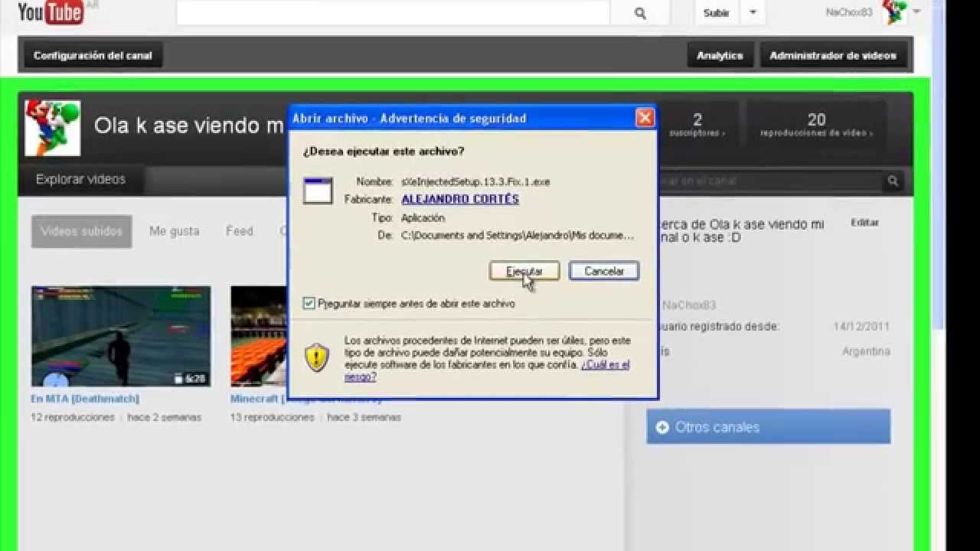980x551 pixels.
Task: Open the dropdown next to Subir
Action: pyautogui.click(x=753, y=12)
